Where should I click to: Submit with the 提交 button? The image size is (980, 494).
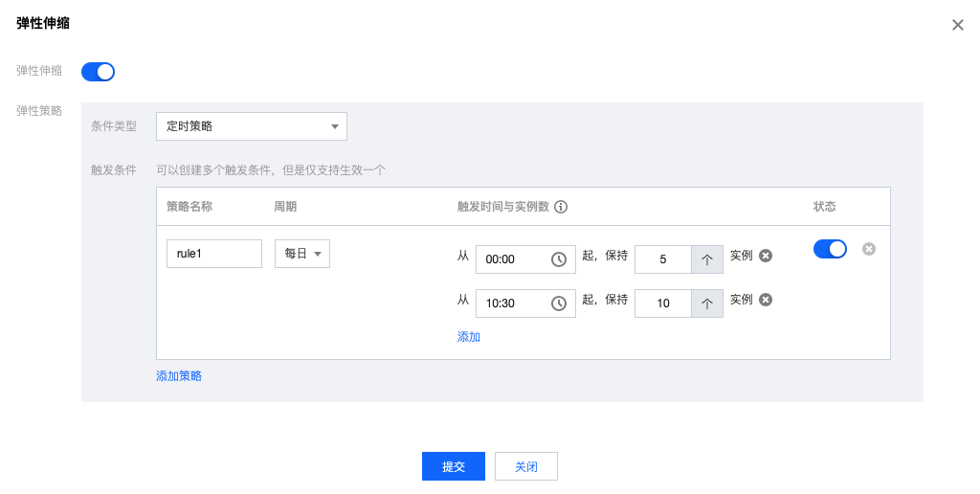click(453, 466)
